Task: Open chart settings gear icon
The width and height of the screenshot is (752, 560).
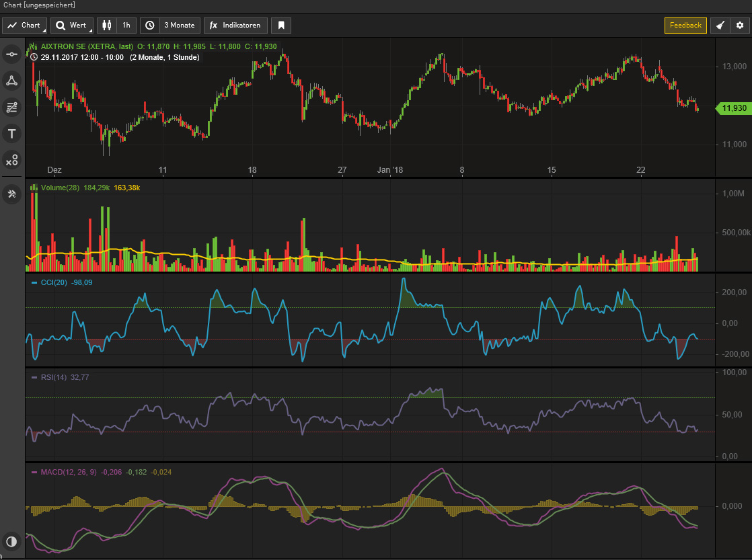Action: click(x=740, y=26)
